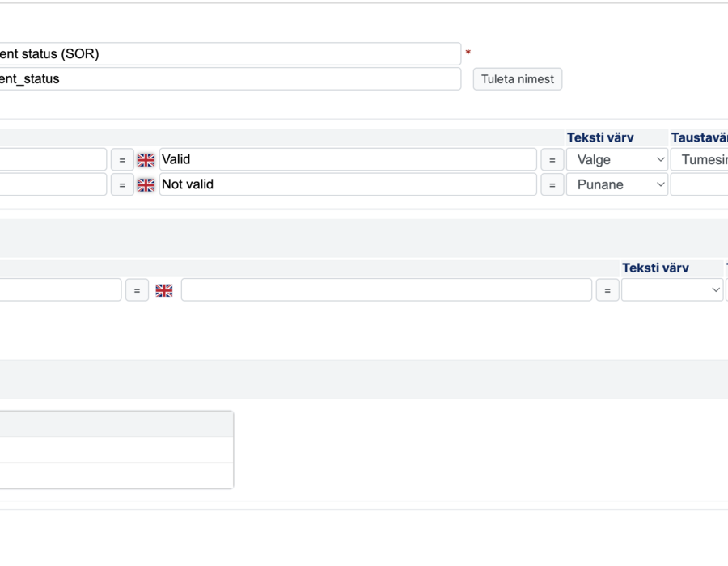Click the equals button left of Not valid flag
The width and height of the screenshot is (728, 566).
[x=122, y=185]
